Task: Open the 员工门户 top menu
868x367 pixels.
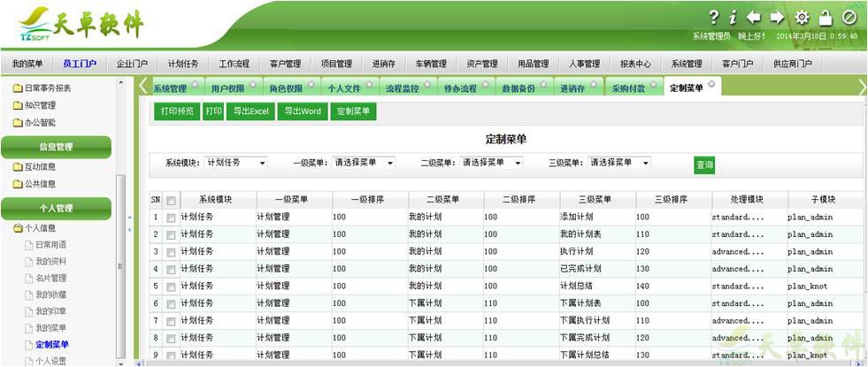Action: pyautogui.click(x=80, y=64)
